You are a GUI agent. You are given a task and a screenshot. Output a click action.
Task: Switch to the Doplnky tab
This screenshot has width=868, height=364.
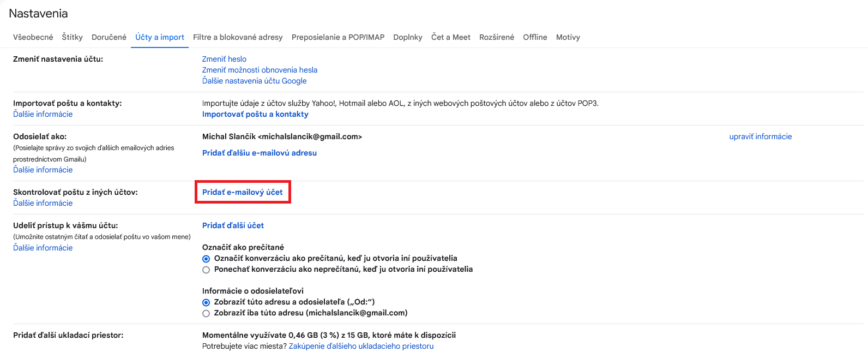click(x=408, y=37)
